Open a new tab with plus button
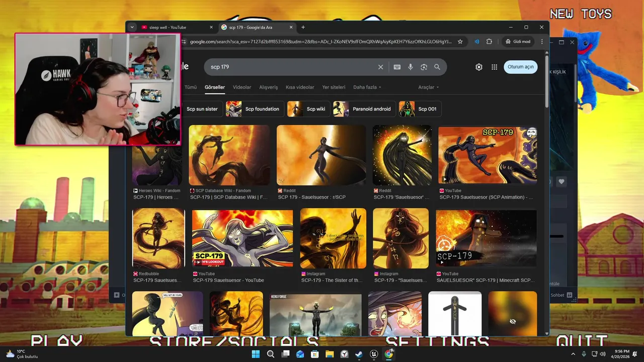 point(303,27)
